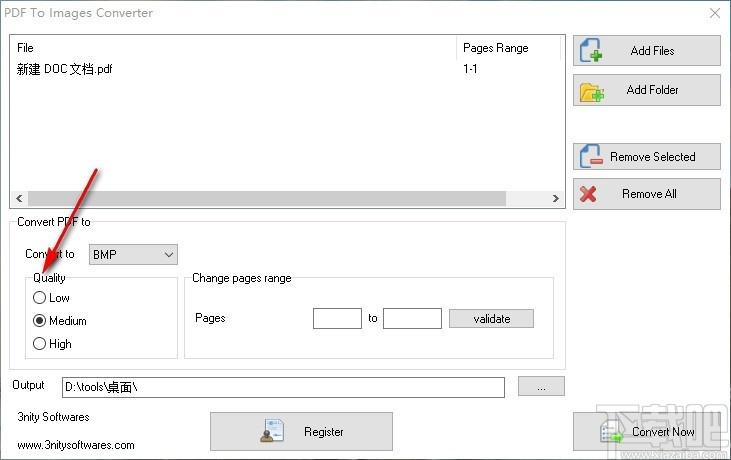Viewport: 731px width, 460px height.
Task: Click the www.3nitysoftwares.com website text
Action: (76, 445)
